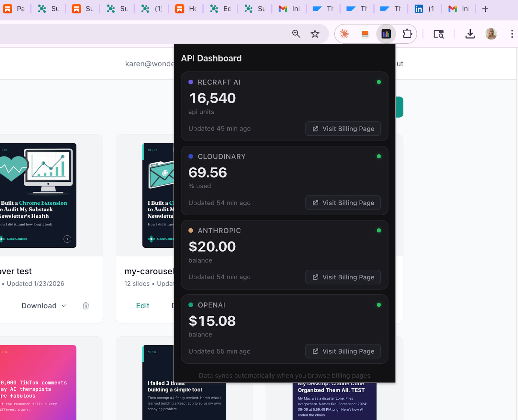This screenshot has height=420, width=518.
Task: Visit Billing Page for Cloudinary
Action: [x=343, y=203]
